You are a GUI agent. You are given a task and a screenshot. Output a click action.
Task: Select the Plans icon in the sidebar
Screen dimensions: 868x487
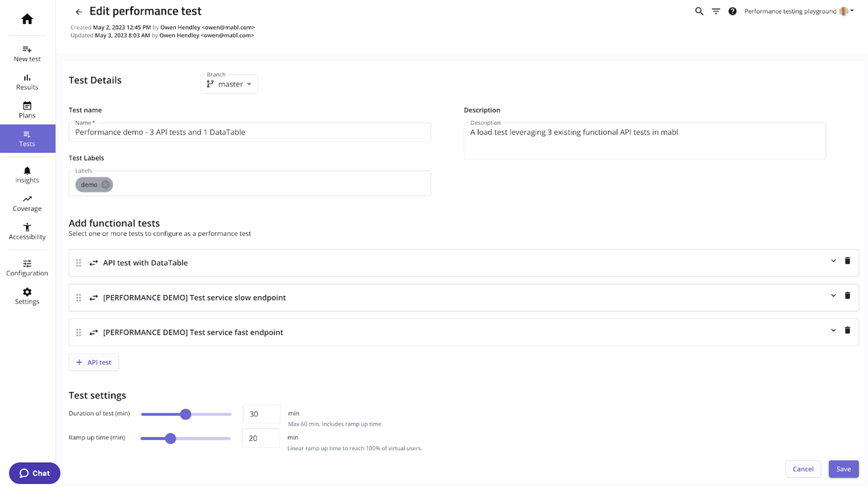(27, 110)
